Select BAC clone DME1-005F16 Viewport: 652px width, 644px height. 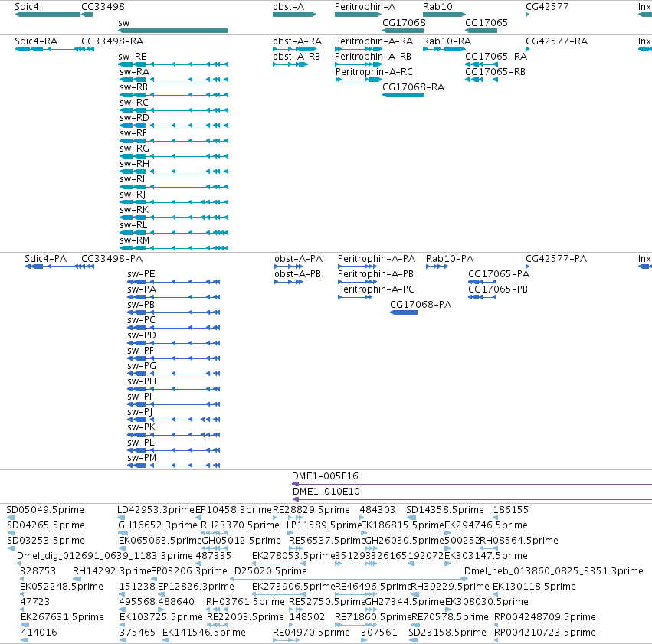click(x=472, y=484)
